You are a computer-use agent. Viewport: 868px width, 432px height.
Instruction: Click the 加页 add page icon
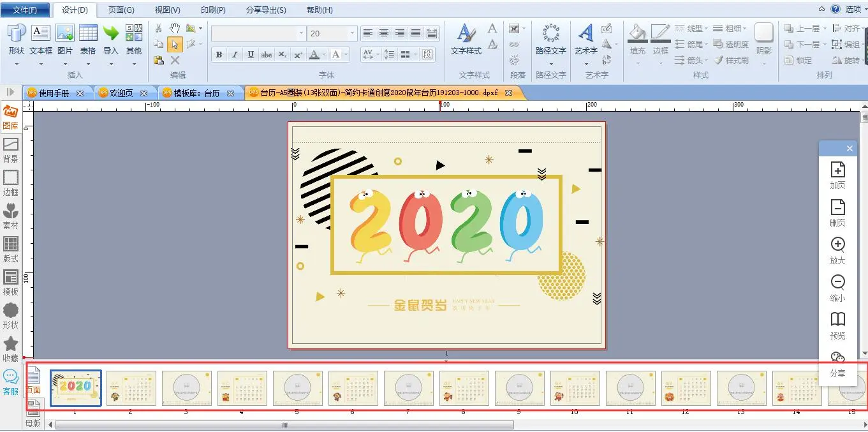click(837, 175)
